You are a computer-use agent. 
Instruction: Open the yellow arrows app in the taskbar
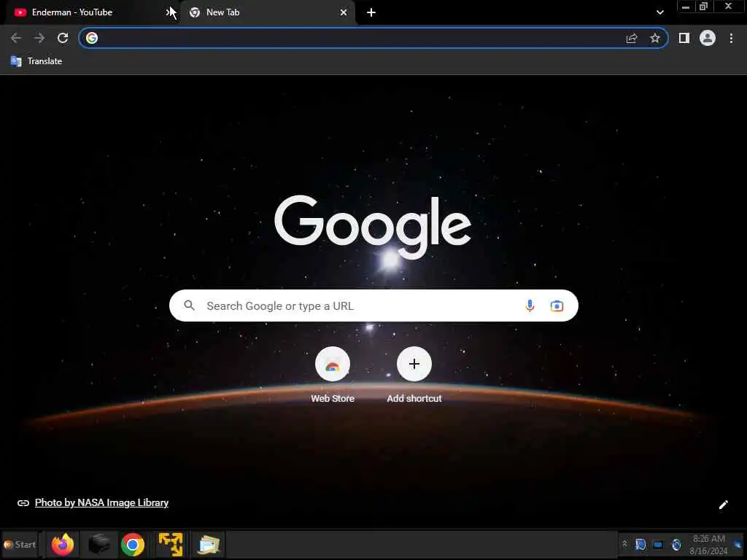click(x=171, y=544)
